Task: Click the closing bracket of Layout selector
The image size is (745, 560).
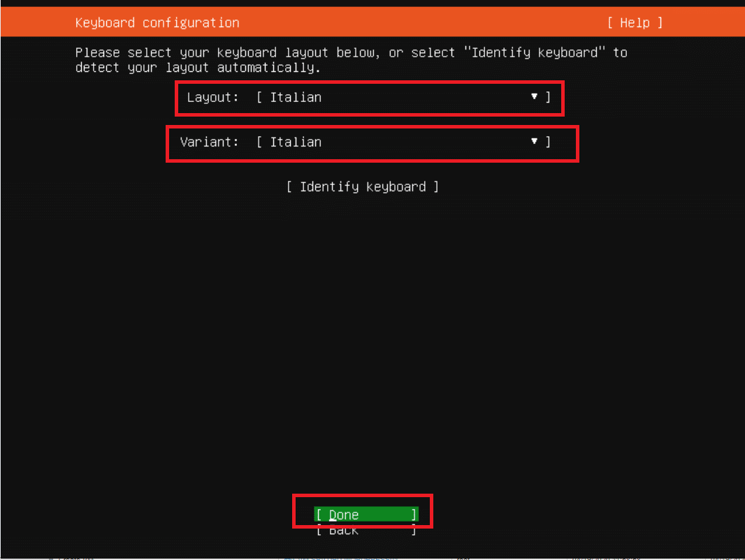Action: tap(548, 97)
